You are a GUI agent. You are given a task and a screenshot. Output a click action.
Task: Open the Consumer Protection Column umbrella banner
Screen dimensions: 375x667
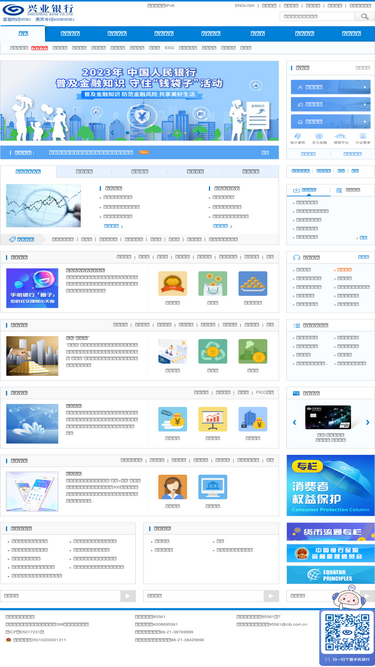[330, 486]
